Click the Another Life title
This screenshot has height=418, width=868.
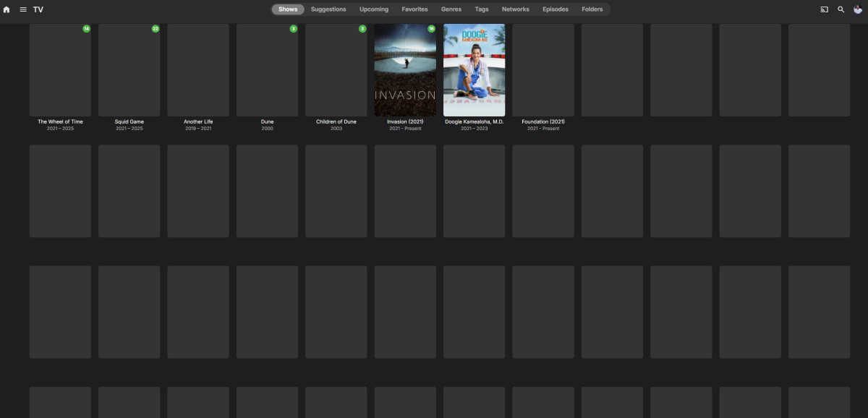[x=198, y=121]
